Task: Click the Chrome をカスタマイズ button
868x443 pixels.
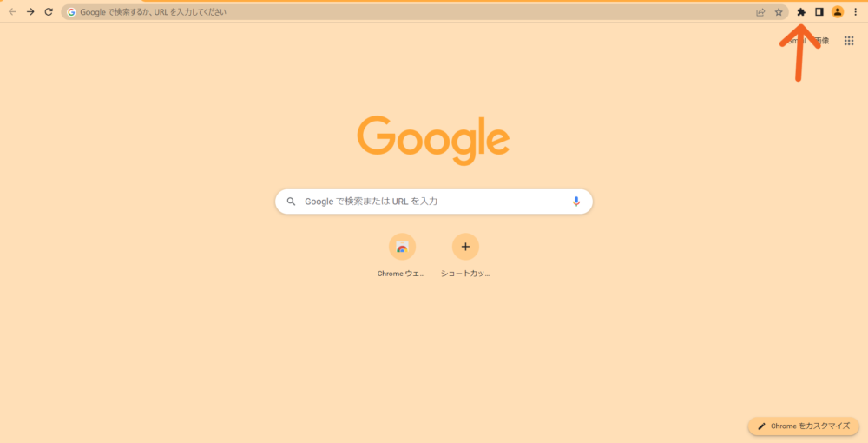Action: [803, 426]
